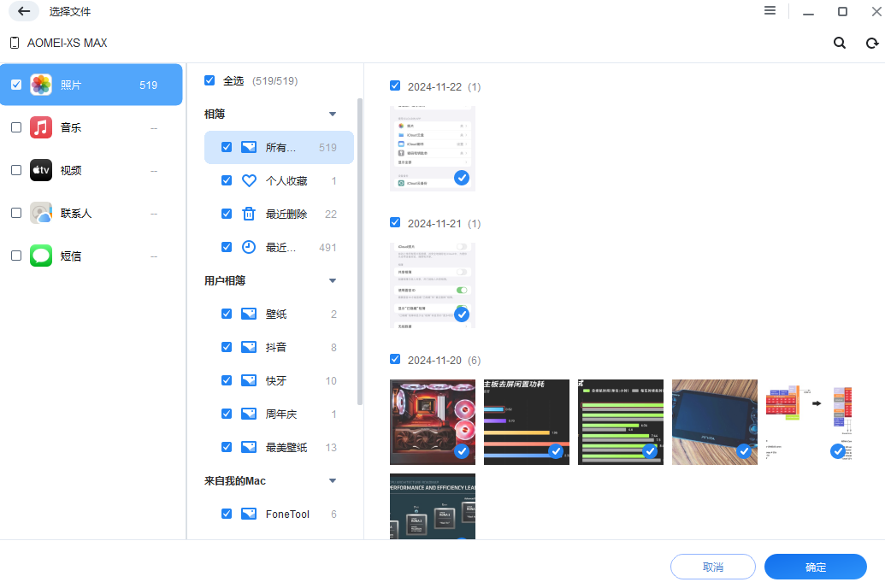Click the red 音乐 Music note icon
This screenshot has height=588, width=885.
click(x=39, y=127)
